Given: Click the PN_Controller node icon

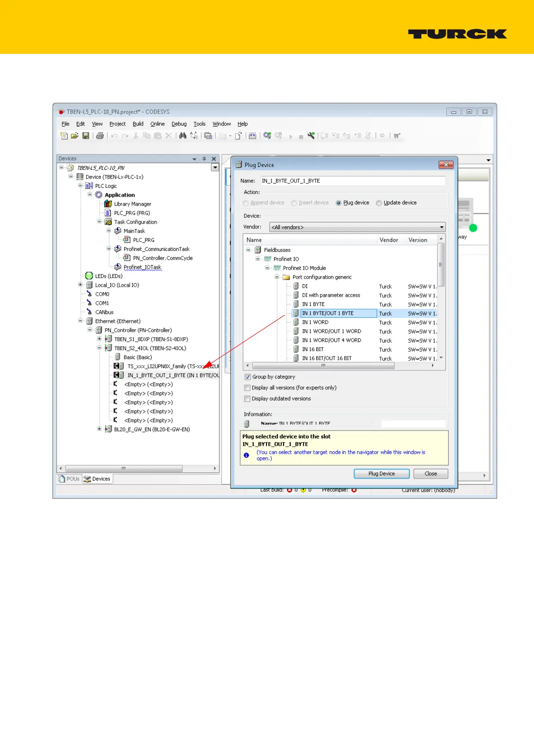Looking at the screenshot, I should [x=99, y=330].
